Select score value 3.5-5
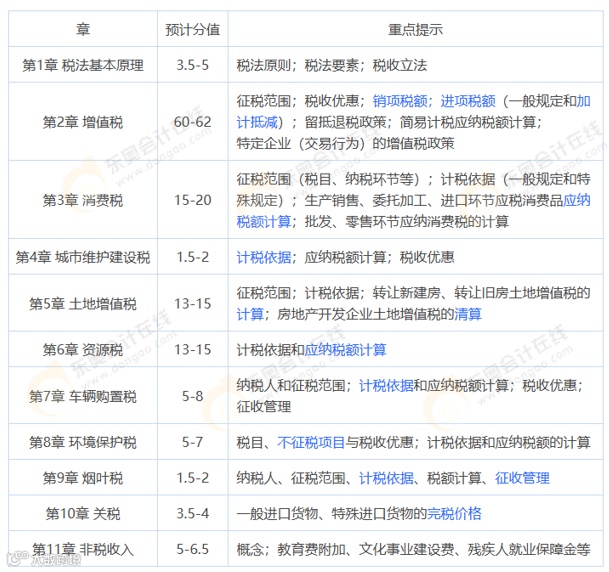 pyautogui.click(x=193, y=65)
